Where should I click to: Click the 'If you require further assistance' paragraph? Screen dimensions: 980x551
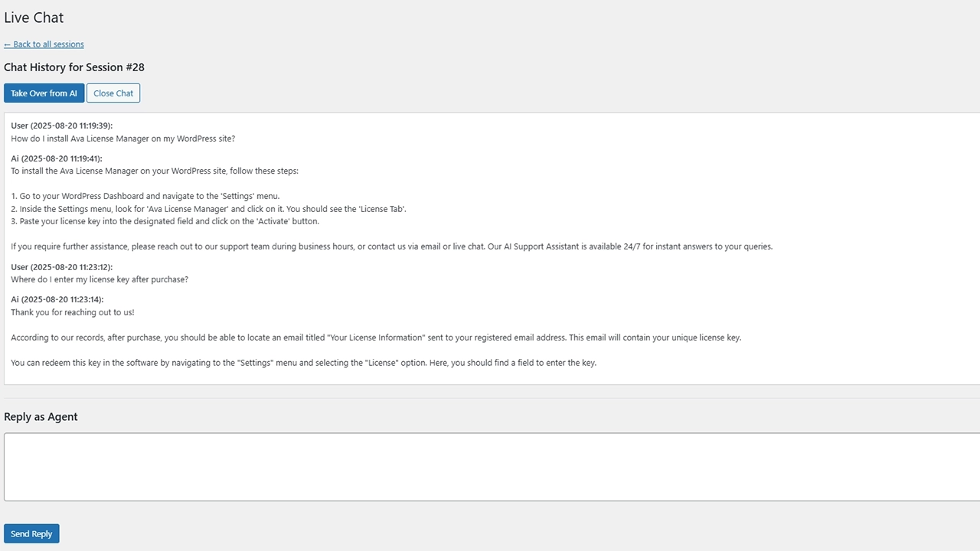pyautogui.click(x=391, y=246)
